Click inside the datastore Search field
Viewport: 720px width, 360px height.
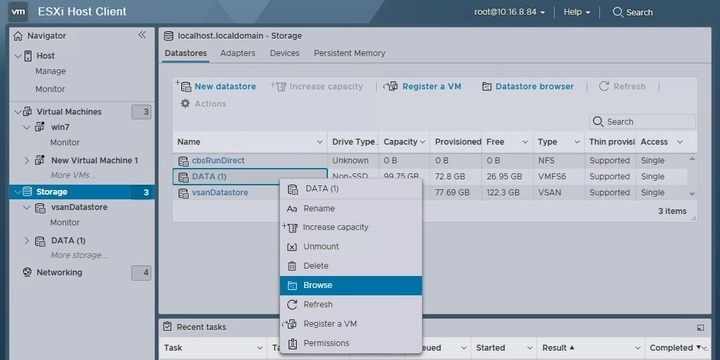(x=642, y=122)
